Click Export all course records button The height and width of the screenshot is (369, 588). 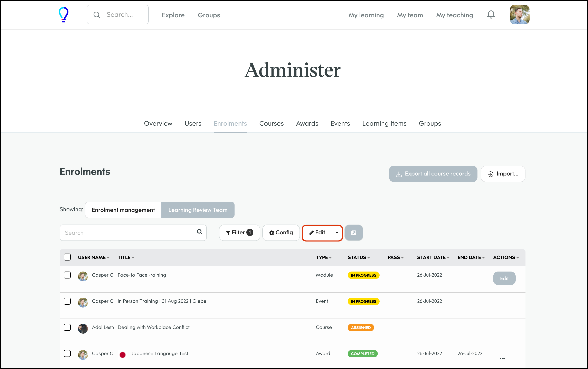(433, 174)
